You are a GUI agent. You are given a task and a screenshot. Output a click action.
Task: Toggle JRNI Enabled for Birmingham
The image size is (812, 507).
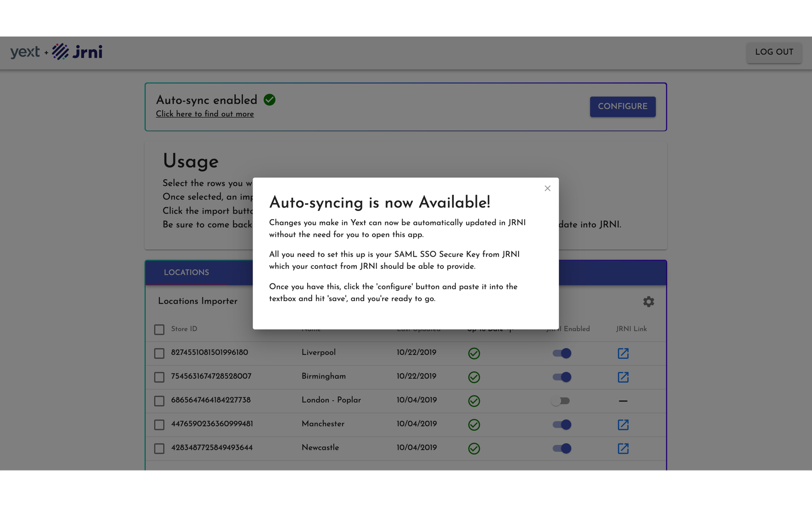click(562, 377)
